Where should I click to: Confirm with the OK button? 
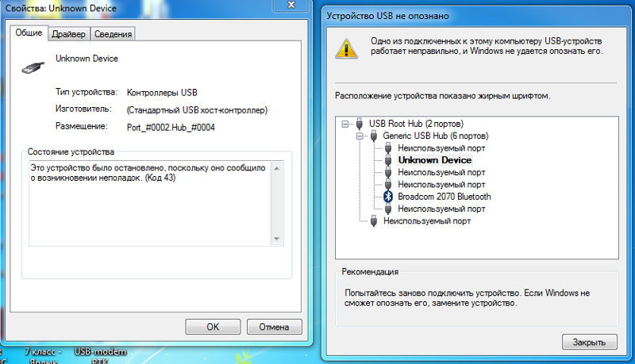(213, 327)
